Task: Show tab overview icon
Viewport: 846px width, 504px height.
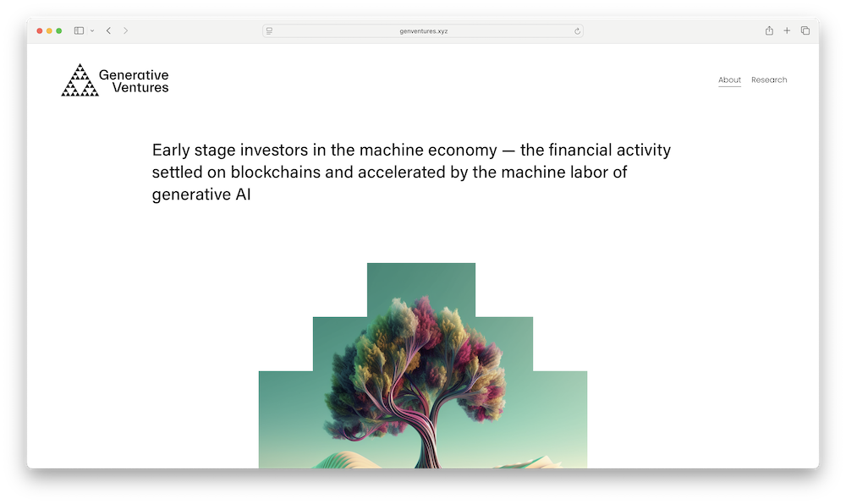Action: tap(805, 30)
